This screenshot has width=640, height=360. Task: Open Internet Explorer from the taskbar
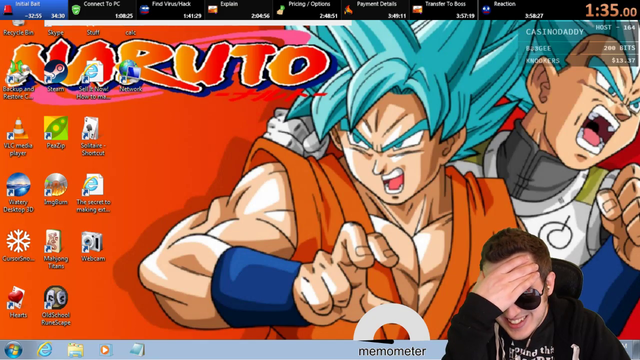coord(44,350)
